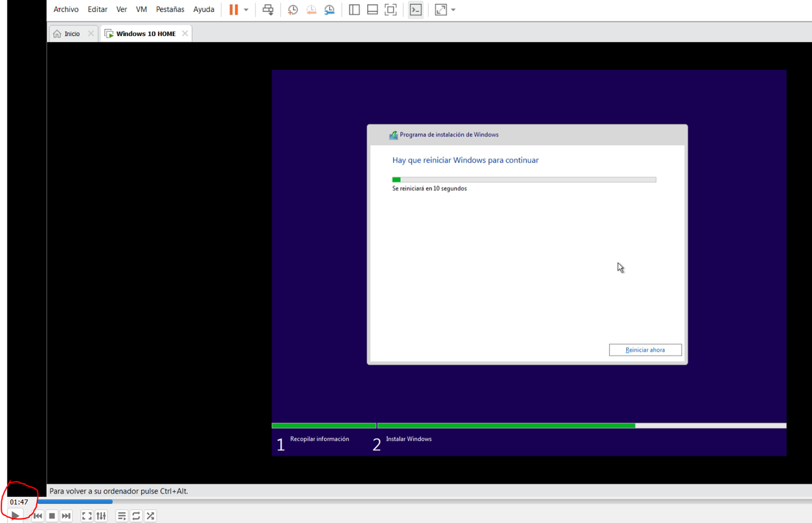The width and height of the screenshot is (812, 523).
Task: Click the Ctrl+Alt status bar hint
Action: coord(119,491)
